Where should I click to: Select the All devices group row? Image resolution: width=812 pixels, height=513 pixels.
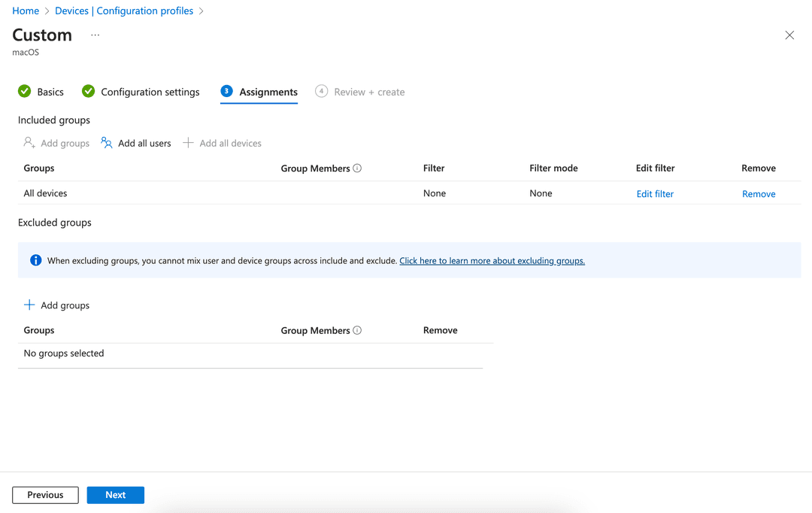click(47, 193)
